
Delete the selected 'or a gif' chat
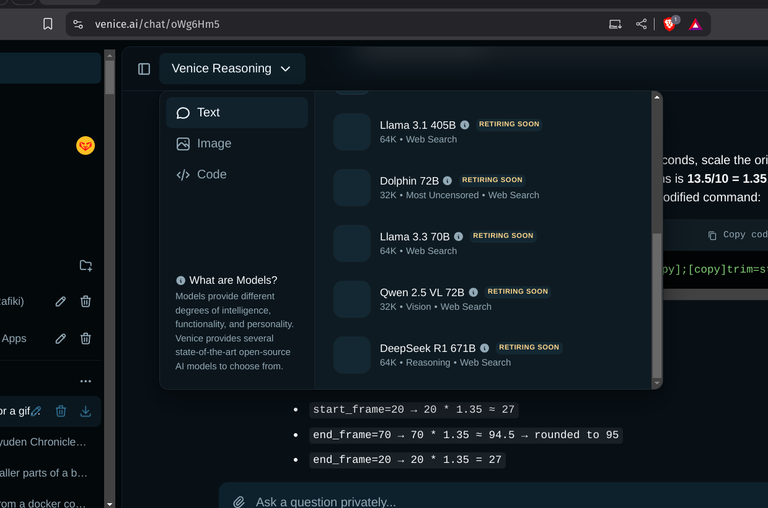pyautogui.click(x=61, y=411)
